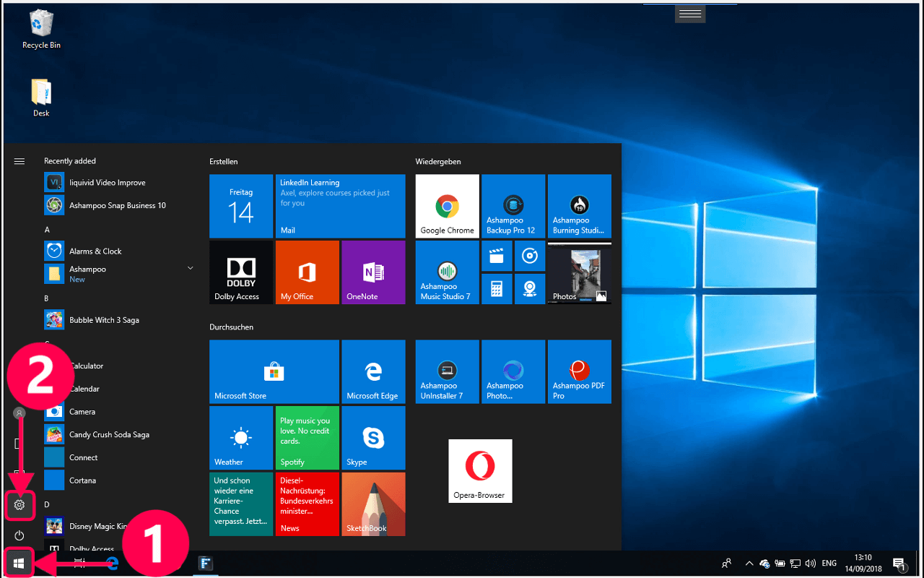Open Alarms & Clock from app list

click(x=119, y=251)
